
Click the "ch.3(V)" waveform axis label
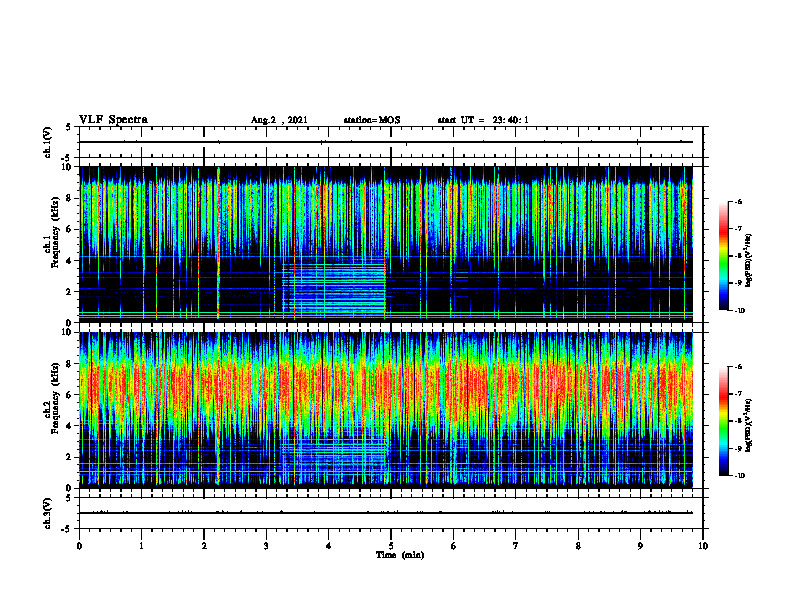48,513
